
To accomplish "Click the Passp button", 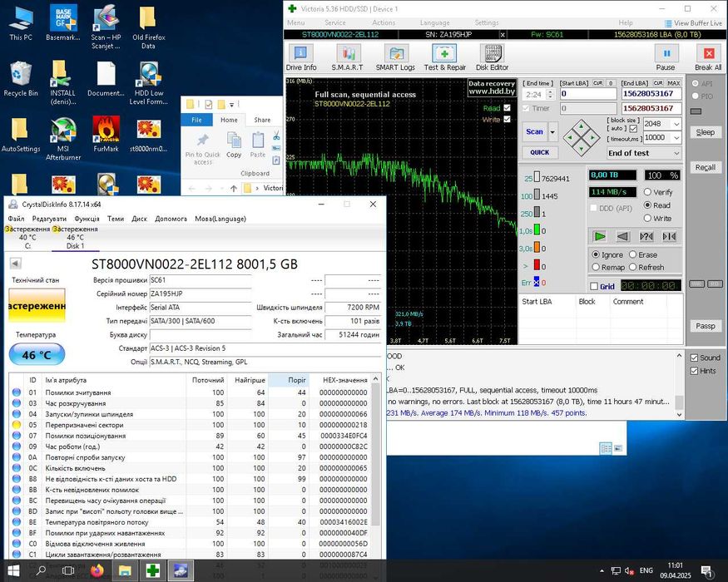I will coord(705,326).
